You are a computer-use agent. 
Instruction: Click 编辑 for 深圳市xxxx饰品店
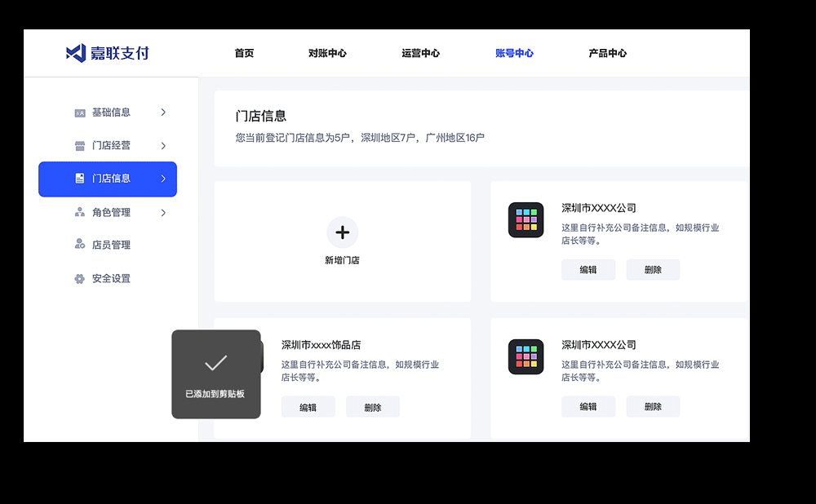click(x=308, y=407)
